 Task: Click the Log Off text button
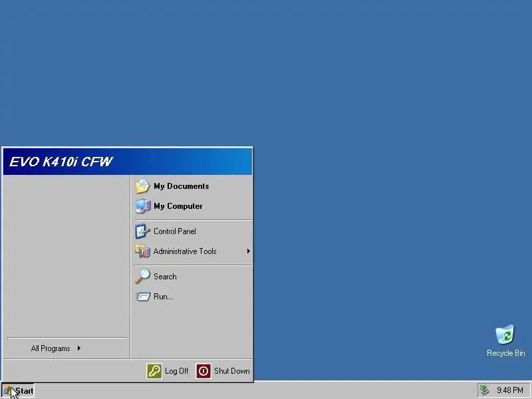(x=176, y=371)
